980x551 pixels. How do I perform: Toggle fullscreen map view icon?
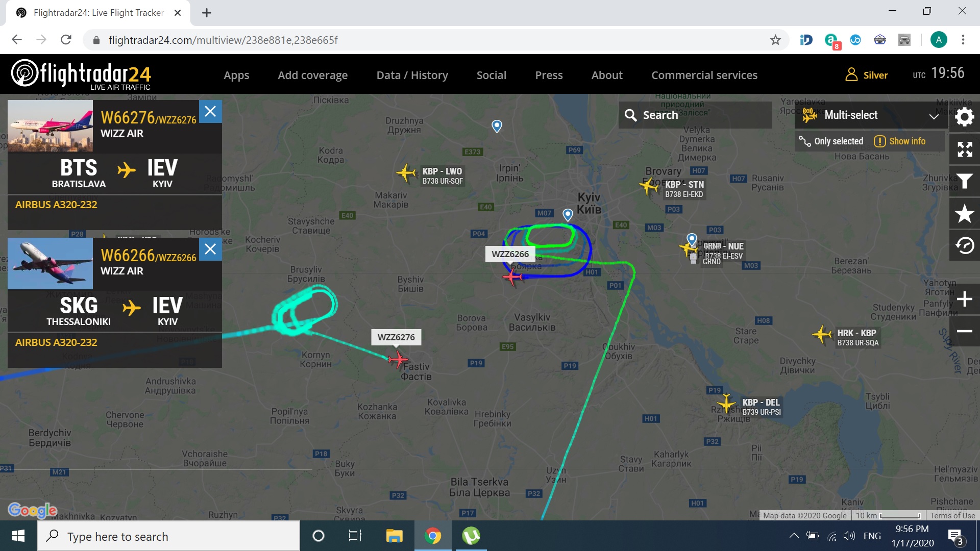tap(964, 149)
